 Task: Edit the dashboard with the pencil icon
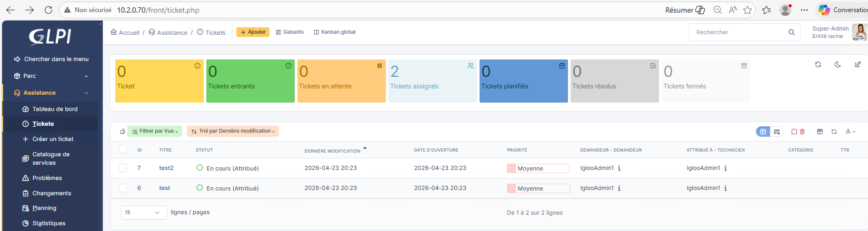[x=857, y=65]
